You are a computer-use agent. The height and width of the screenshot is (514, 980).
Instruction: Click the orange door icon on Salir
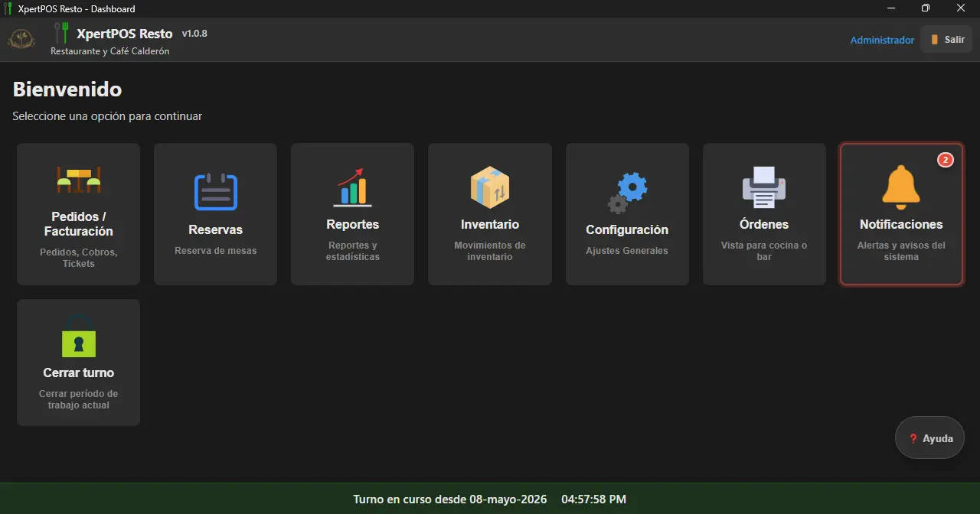coord(934,40)
